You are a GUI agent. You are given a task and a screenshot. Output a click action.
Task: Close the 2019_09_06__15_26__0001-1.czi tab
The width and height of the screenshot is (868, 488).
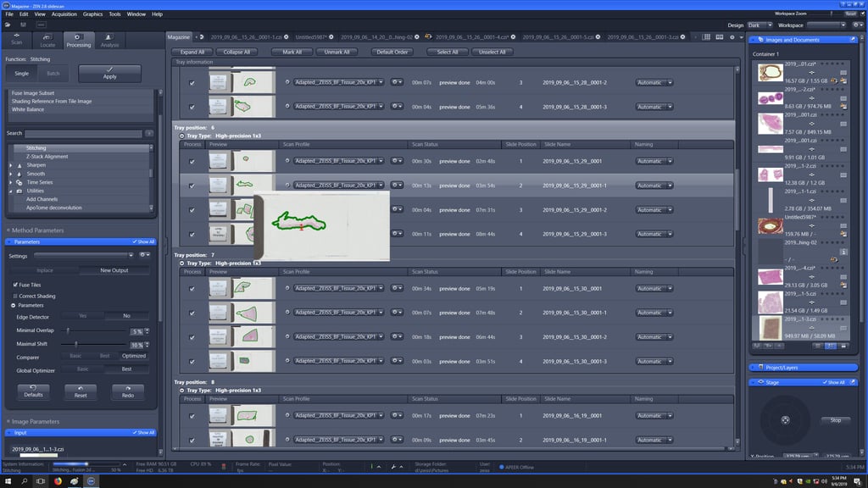click(x=287, y=37)
